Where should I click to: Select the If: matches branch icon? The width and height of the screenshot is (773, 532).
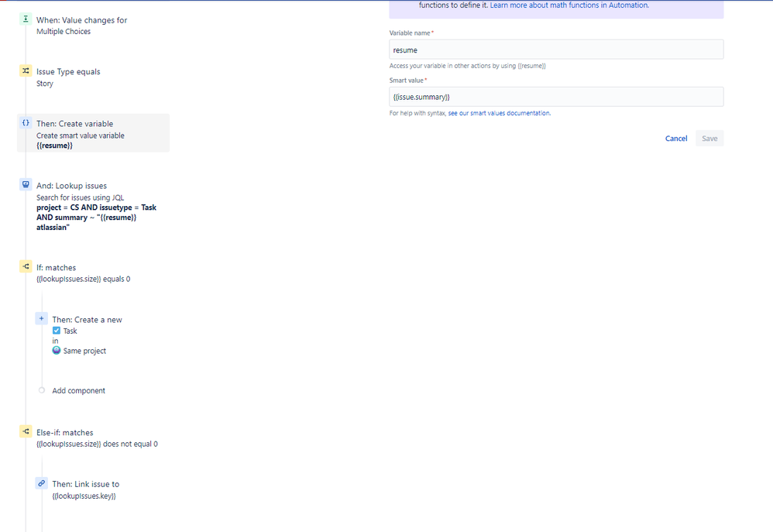[26, 266]
